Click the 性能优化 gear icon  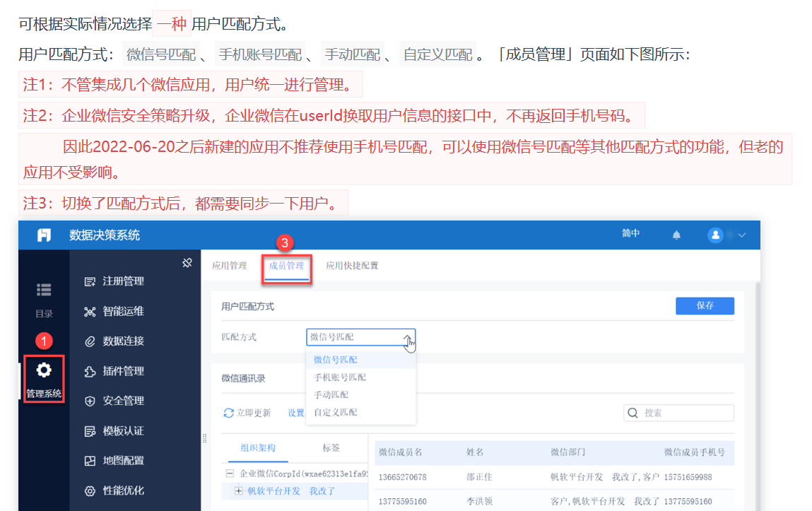click(90, 491)
